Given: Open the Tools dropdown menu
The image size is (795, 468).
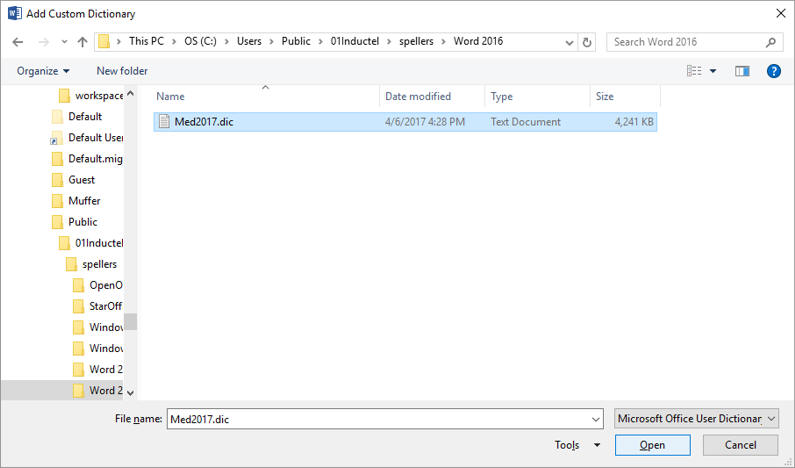Looking at the screenshot, I should [577, 445].
